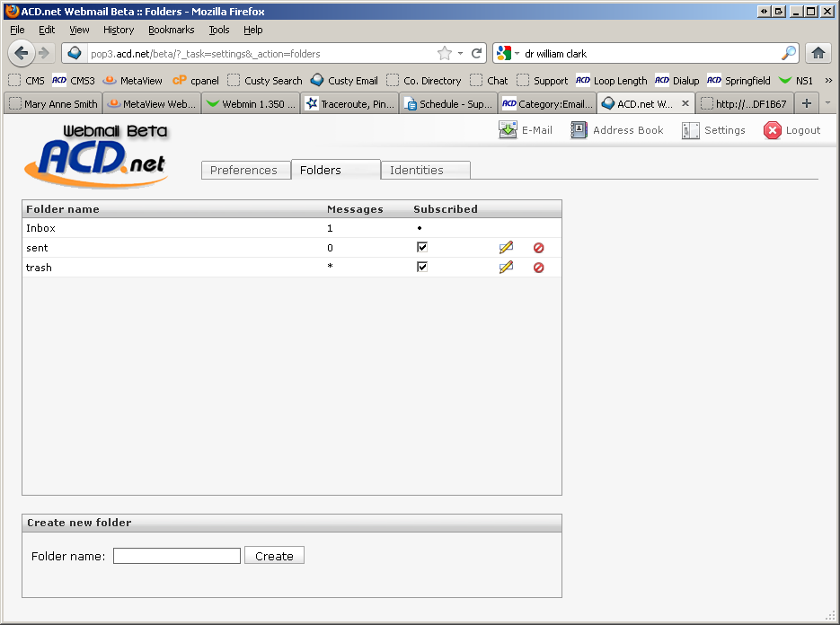The height and width of the screenshot is (625, 840).
Task: Go back with the browser back arrow
Action: click(22, 53)
